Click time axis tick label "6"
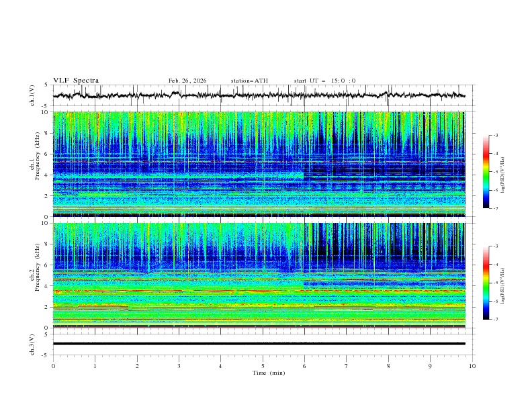 (x=305, y=366)
